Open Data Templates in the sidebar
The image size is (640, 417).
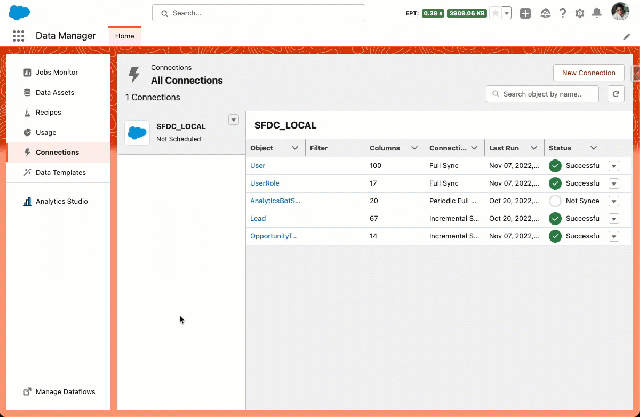click(60, 172)
